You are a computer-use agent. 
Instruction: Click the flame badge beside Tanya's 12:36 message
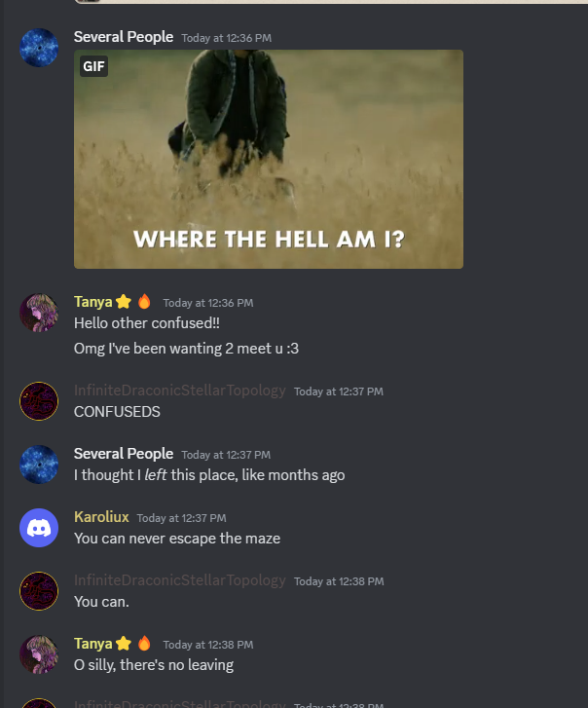point(144,301)
